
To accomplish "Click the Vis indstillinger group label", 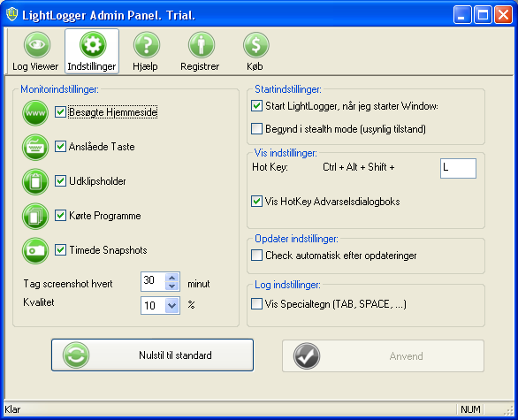I will [x=286, y=153].
